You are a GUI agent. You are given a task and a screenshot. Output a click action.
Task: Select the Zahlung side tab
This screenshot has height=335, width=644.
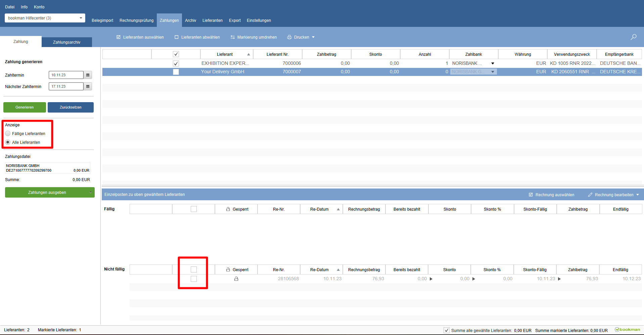[20, 42]
